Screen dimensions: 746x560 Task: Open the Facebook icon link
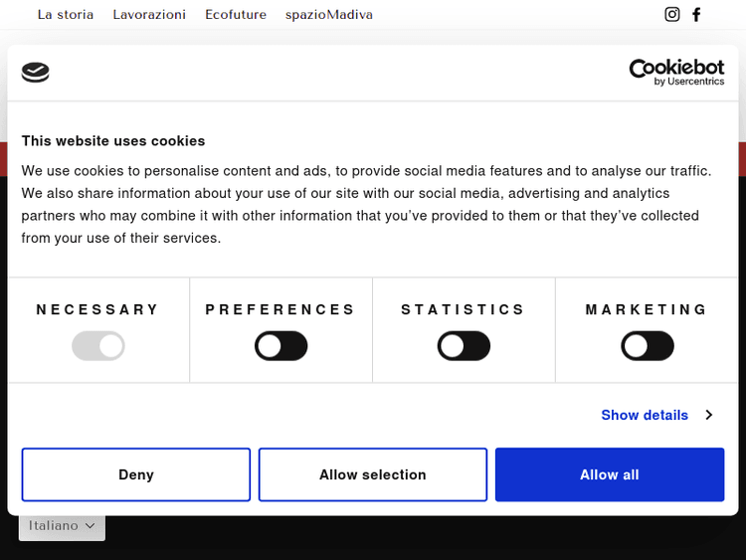697,14
